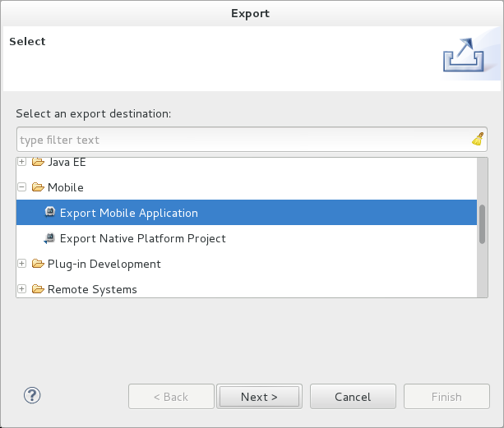Click the Remote Systems folder icon
The image size is (504, 428).
[38, 289]
